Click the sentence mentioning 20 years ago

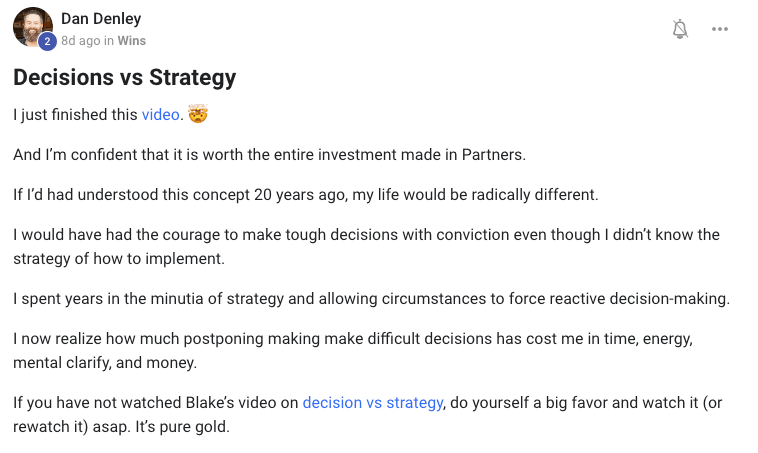click(306, 195)
